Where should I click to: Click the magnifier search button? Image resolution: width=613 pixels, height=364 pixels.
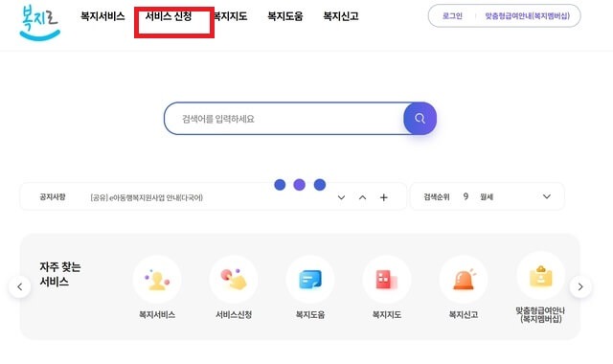420,119
